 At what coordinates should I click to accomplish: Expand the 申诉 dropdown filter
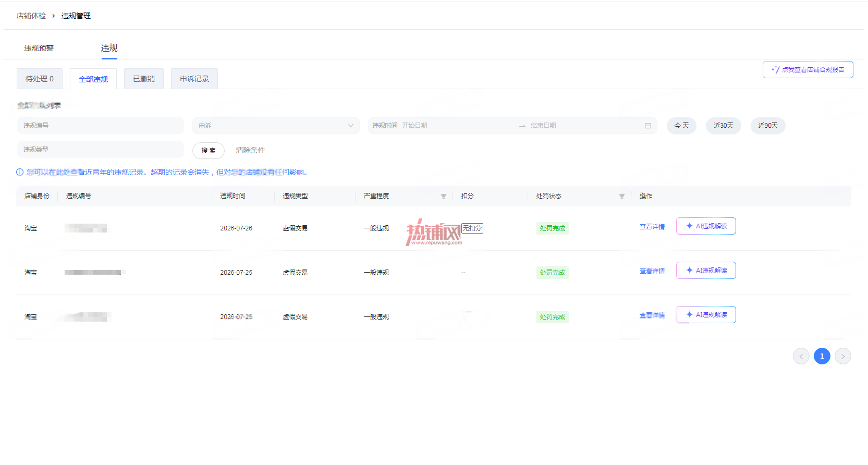coord(276,126)
